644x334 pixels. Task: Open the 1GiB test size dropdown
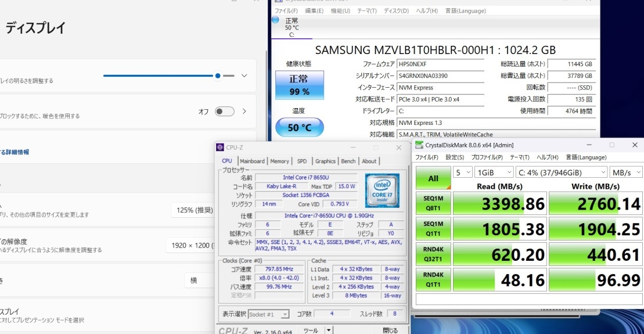point(494,173)
